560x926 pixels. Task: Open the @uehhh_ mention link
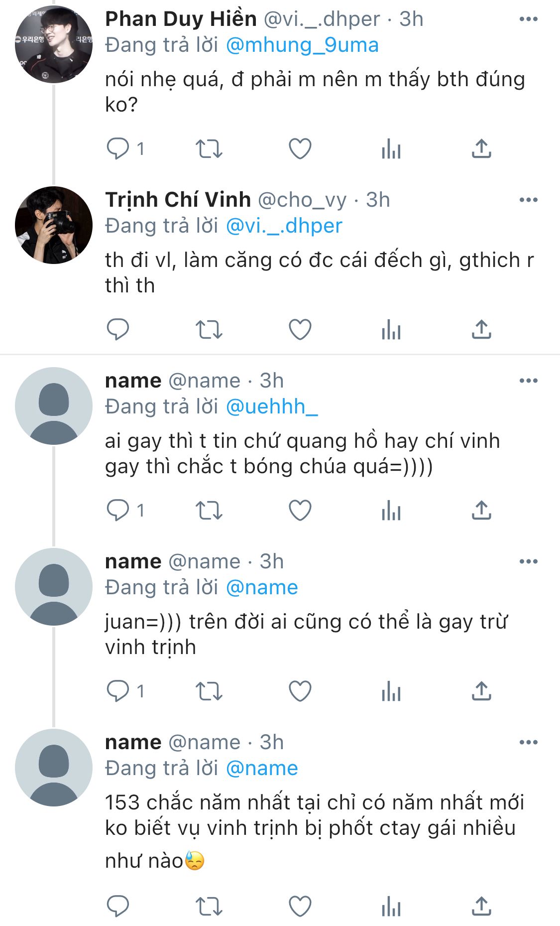(x=272, y=407)
